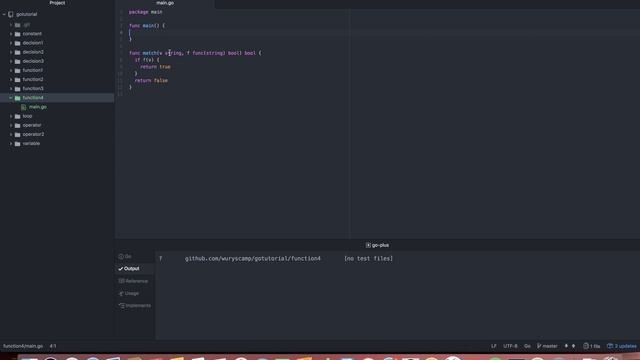Click the github.com/wuryscamp/gotutorial/function4 output text
Screen dimensions: 640x360
(x=253, y=258)
